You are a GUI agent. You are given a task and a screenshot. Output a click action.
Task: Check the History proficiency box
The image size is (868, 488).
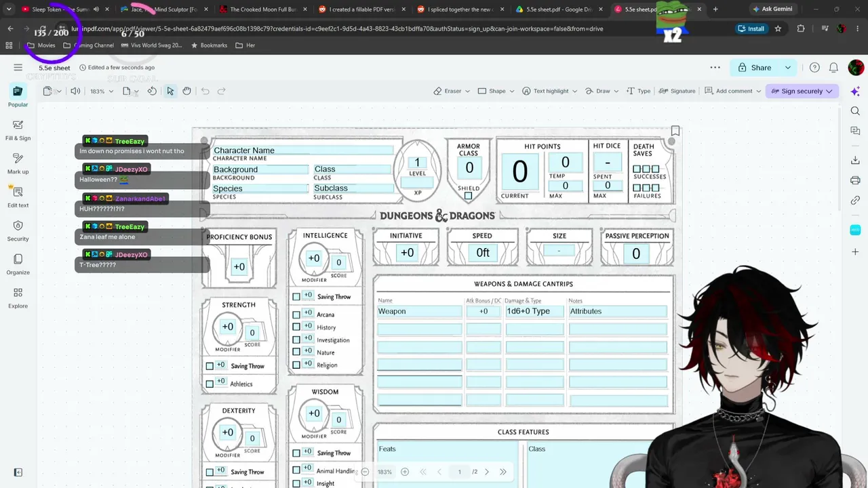pyautogui.click(x=296, y=327)
